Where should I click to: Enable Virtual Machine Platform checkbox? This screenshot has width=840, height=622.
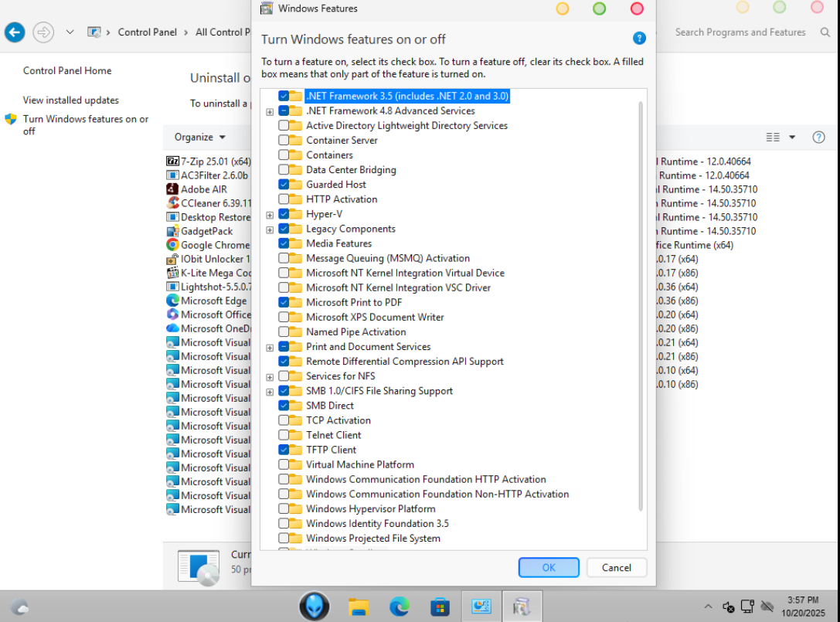(284, 464)
